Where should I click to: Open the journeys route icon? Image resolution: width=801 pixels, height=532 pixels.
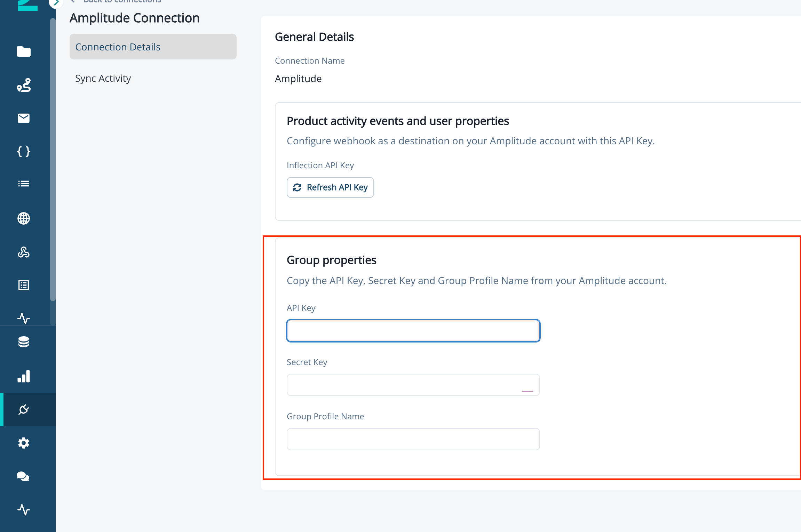[24, 85]
